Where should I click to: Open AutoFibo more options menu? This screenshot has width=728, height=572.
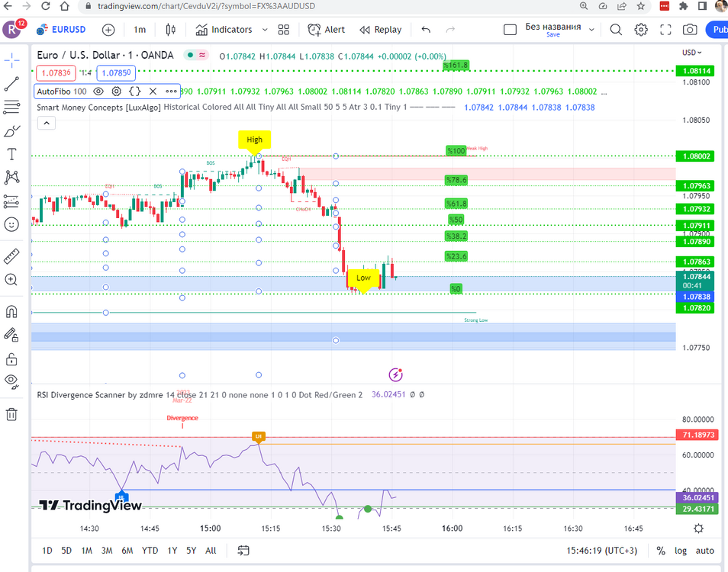[x=171, y=92]
